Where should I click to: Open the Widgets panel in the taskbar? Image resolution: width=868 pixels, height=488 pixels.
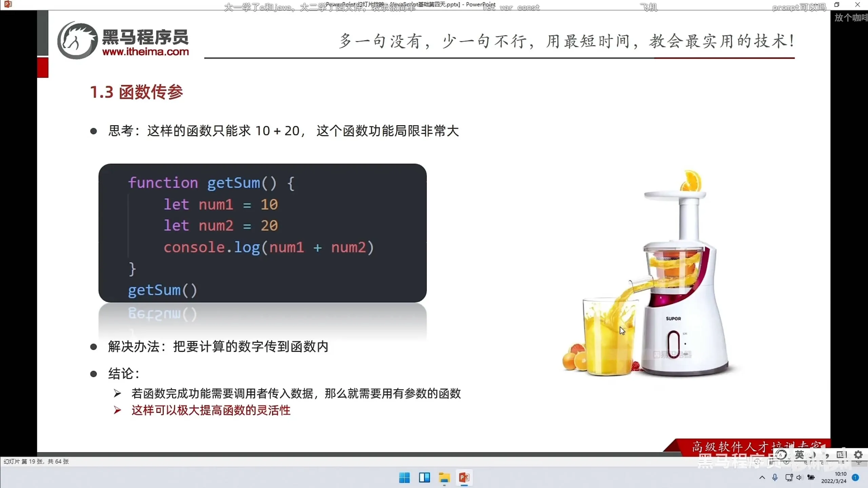tap(424, 477)
